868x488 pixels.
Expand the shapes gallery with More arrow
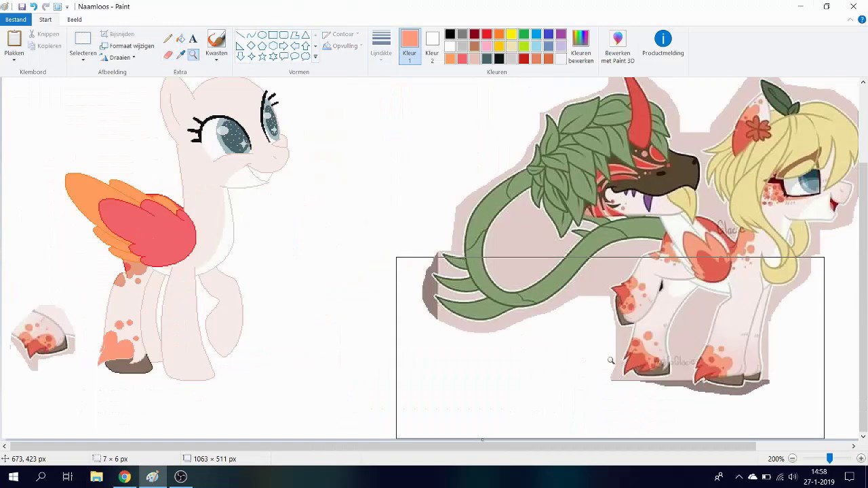coord(315,57)
